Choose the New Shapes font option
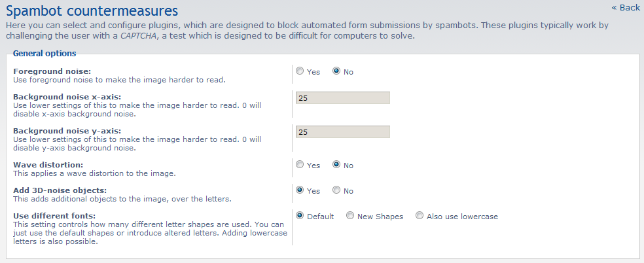This screenshot has width=644, height=263. point(350,216)
